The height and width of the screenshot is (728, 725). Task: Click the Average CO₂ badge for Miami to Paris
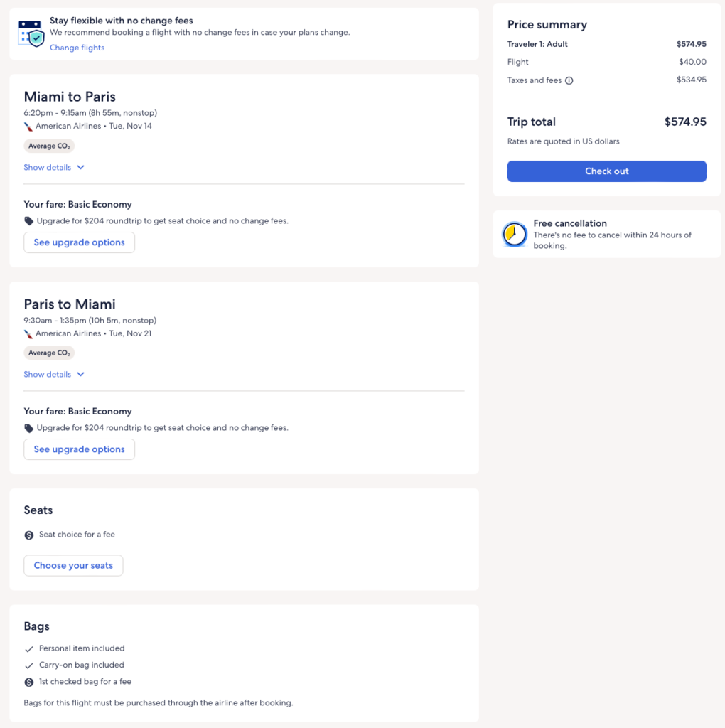[x=49, y=146]
